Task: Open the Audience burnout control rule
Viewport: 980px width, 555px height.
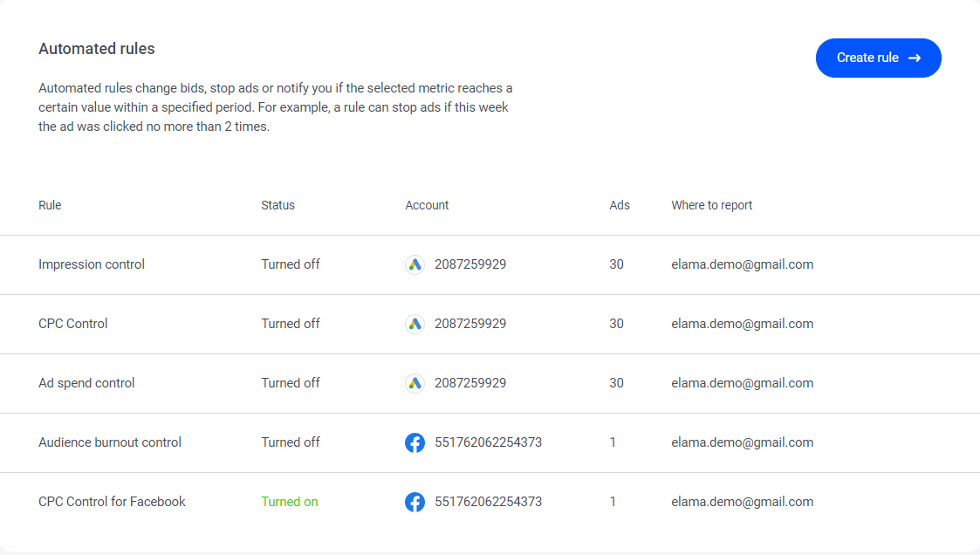Action: (110, 442)
